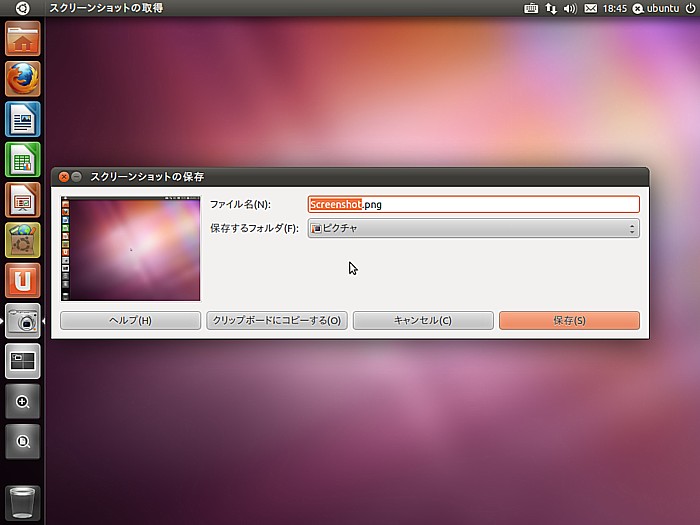Open the Trash in the launcher
Image resolution: width=700 pixels, height=525 pixels.
[x=23, y=503]
